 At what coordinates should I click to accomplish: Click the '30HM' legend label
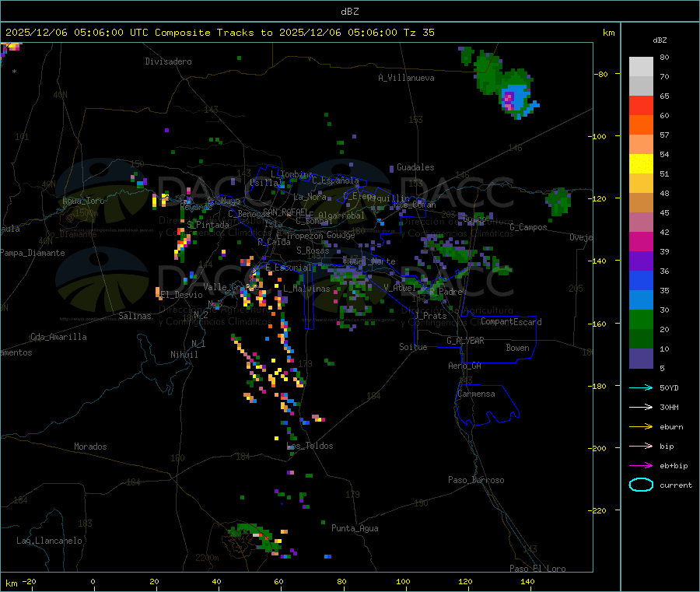coord(669,407)
